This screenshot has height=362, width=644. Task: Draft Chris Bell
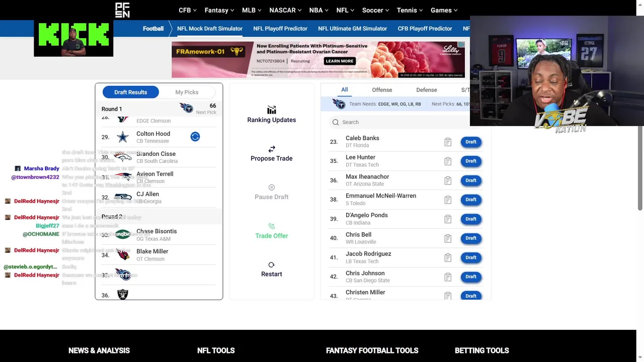(471, 238)
